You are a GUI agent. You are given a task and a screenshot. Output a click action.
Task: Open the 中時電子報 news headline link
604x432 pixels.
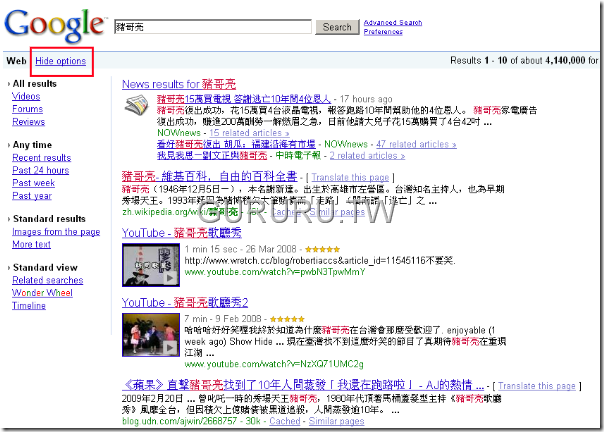click(x=212, y=156)
